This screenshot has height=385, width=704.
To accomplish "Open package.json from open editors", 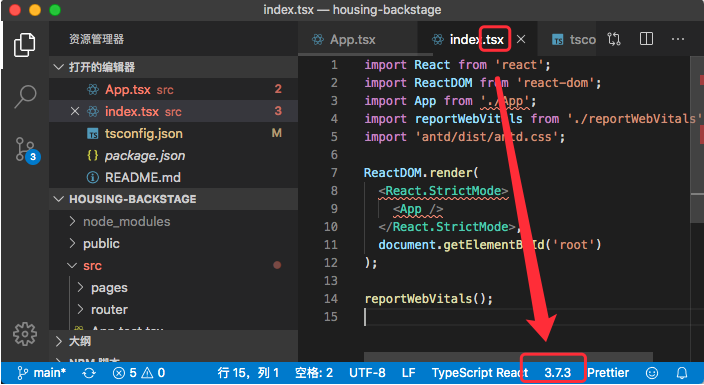I will point(174,155).
